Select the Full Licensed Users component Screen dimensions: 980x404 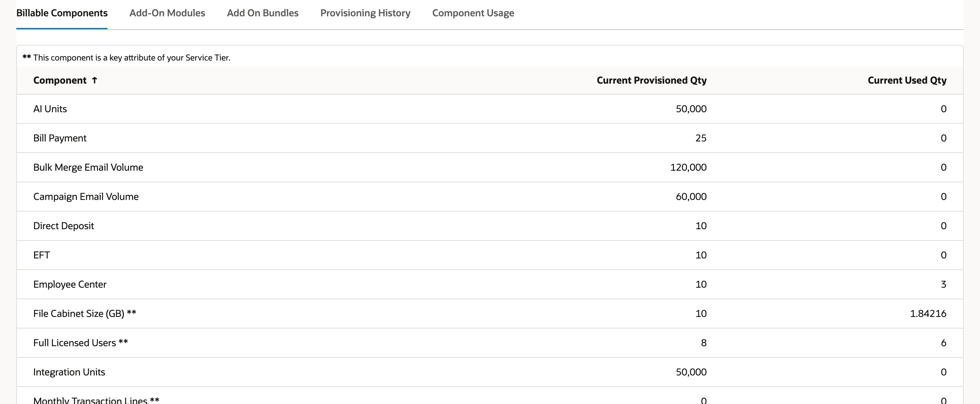(x=80, y=343)
